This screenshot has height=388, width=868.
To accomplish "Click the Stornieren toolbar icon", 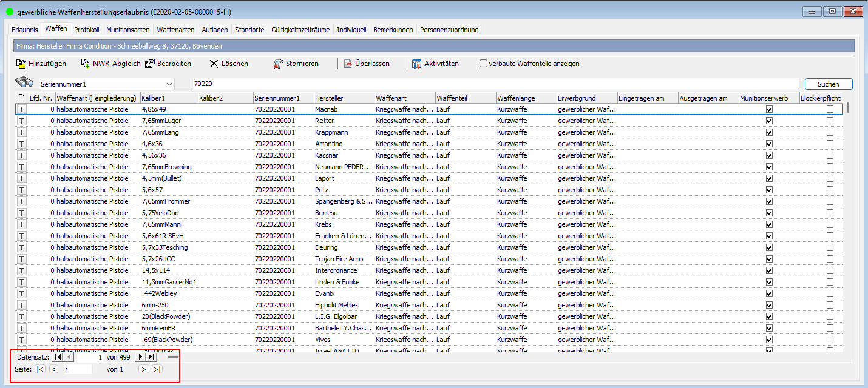I will tap(279, 64).
